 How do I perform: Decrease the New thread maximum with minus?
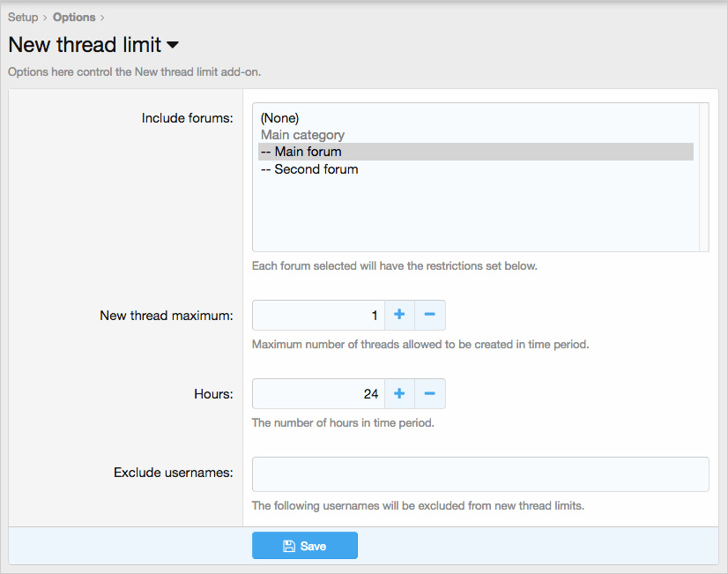pyautogui.click(x=430, y=315)
